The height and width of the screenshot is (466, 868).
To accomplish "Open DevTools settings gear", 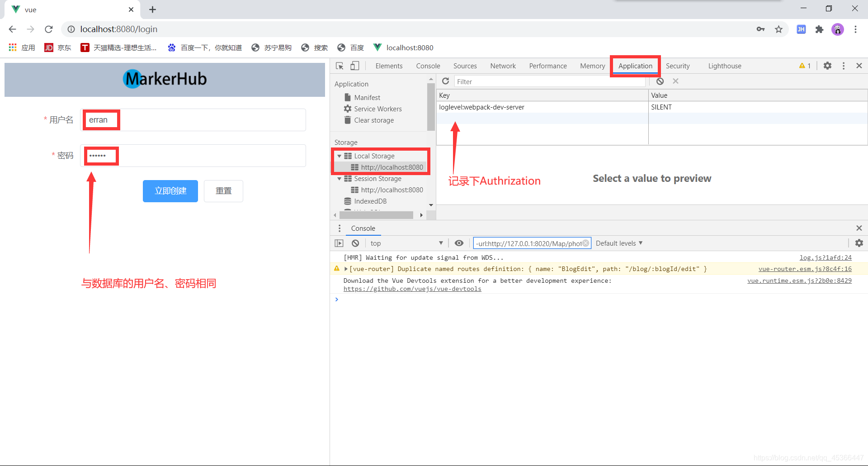I will (x=827, y=66).
